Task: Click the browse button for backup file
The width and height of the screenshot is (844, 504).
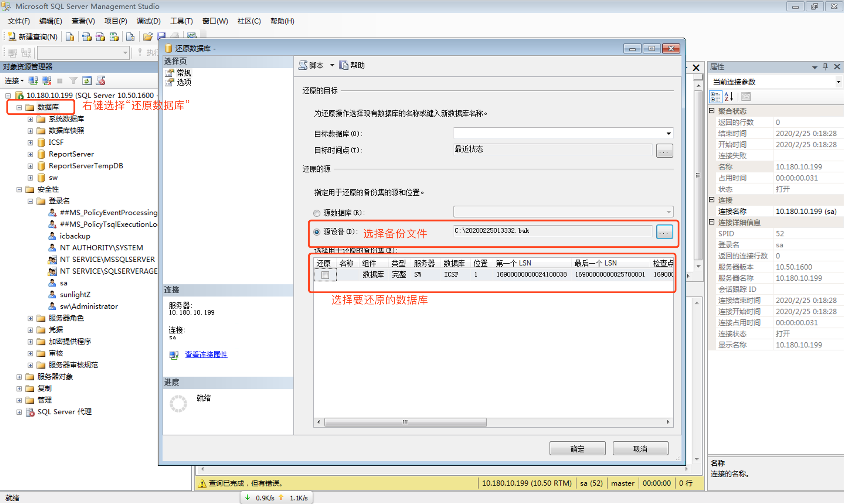Action: point(664,232)
